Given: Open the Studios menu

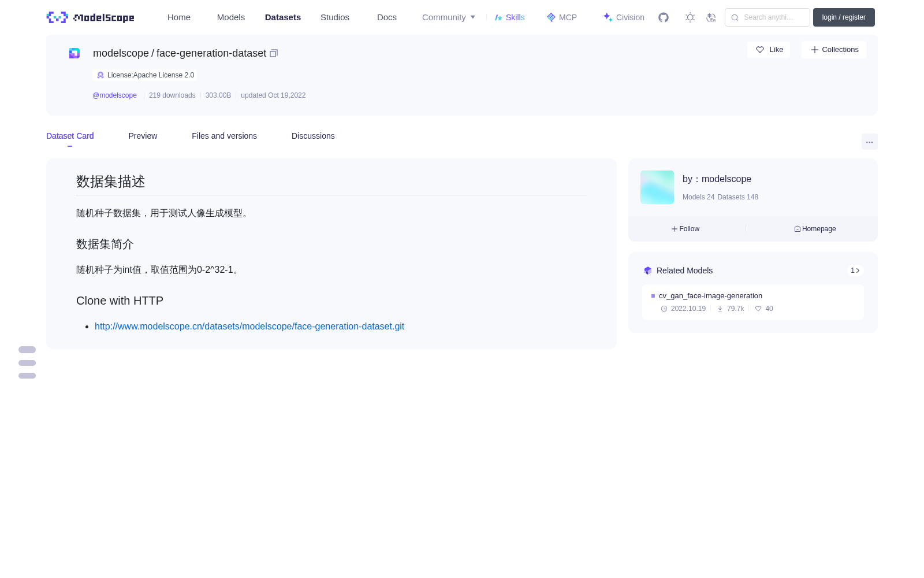Looking at the screenshot, I should tap(335, 17).
